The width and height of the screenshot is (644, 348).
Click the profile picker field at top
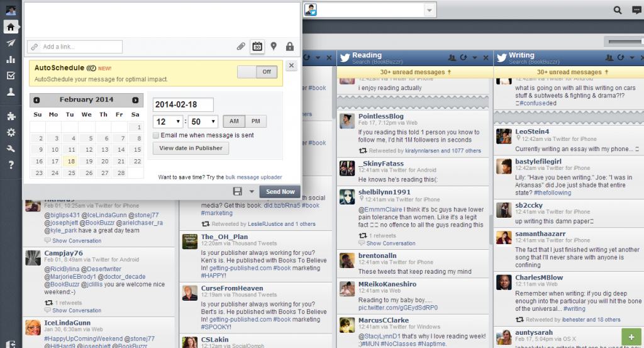click(x=369, y=10)
